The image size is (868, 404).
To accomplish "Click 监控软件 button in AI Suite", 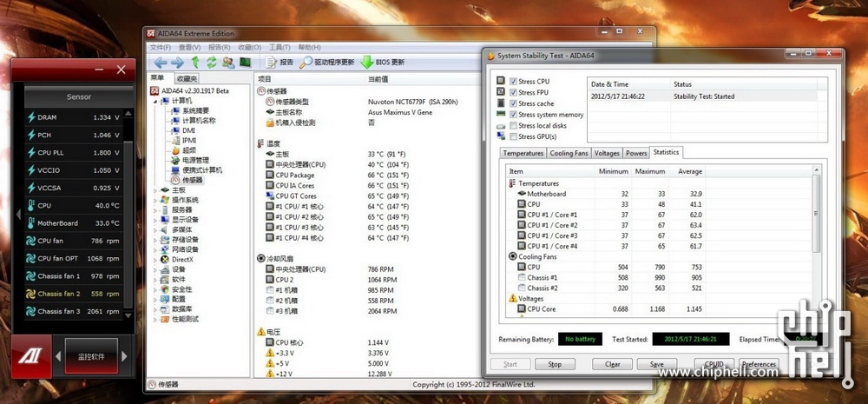I will point(91,356).
